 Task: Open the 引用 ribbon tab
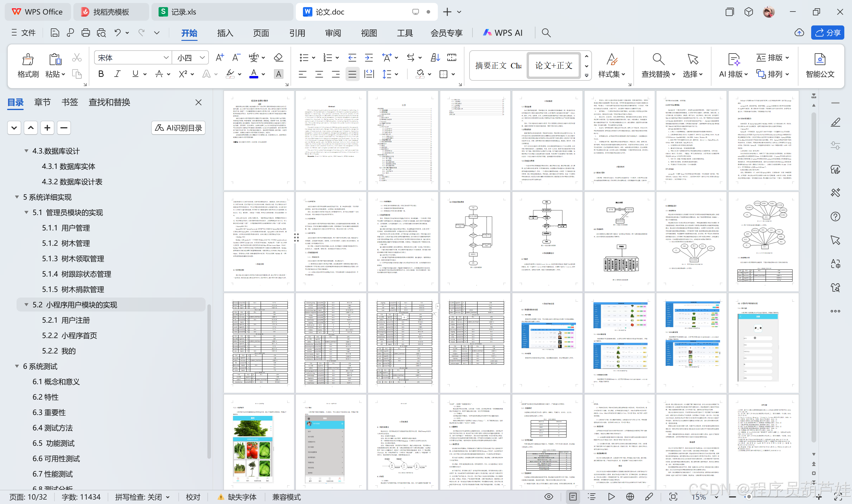coord(297,33)
